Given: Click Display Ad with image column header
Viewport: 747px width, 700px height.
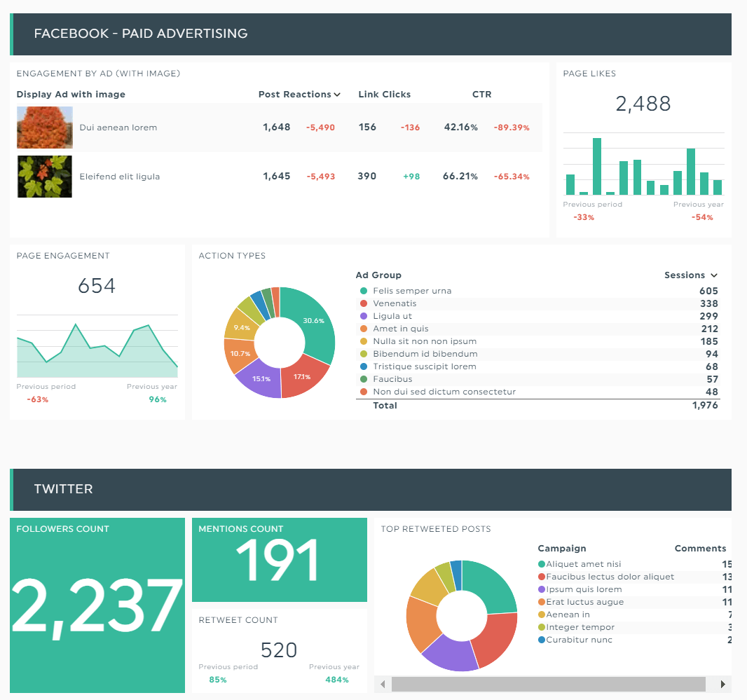Looking at the screenshot, I should click(x=71, y=95).
